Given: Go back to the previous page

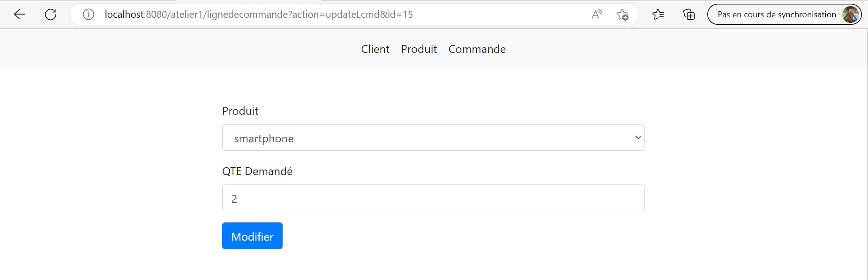Looking at the screenshot, I should click(19, 14).
